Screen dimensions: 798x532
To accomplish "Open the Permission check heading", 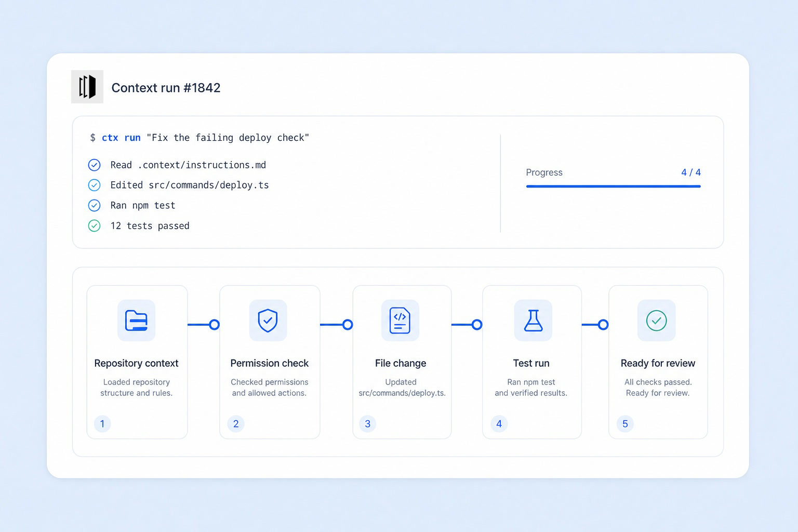I will (x=270, y=363).
